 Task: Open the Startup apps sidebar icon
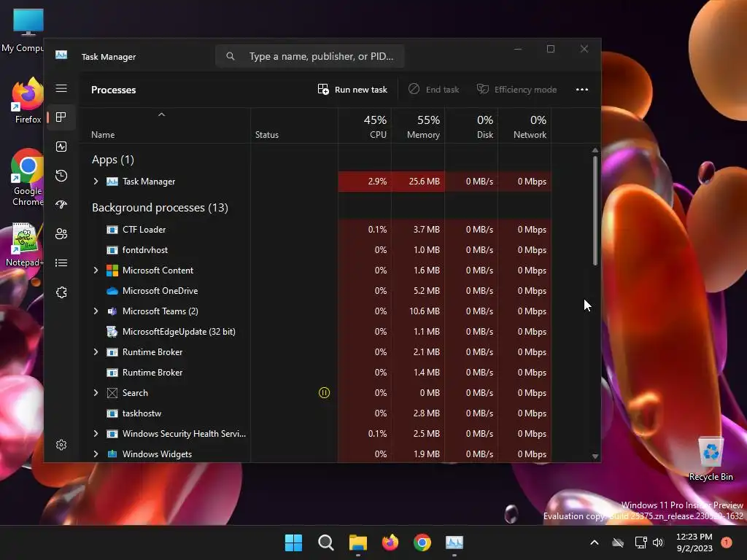[x=61, y=205]
